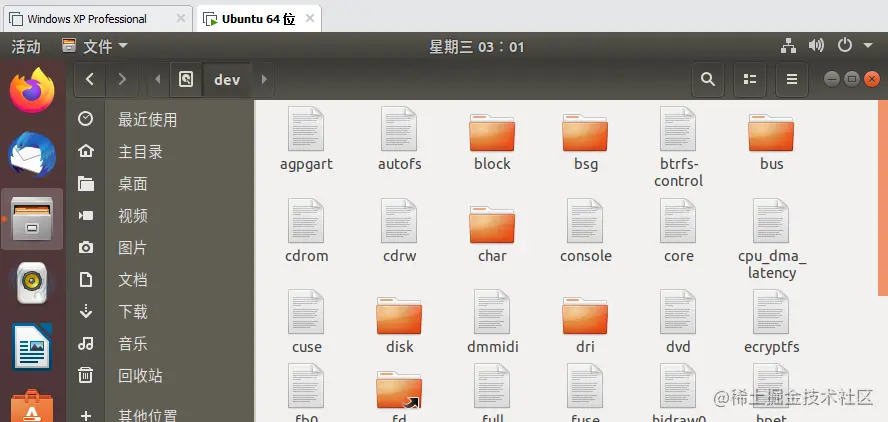The image size is (888, 422).
Task: Click the network status icon
Action: click(788, 46)
